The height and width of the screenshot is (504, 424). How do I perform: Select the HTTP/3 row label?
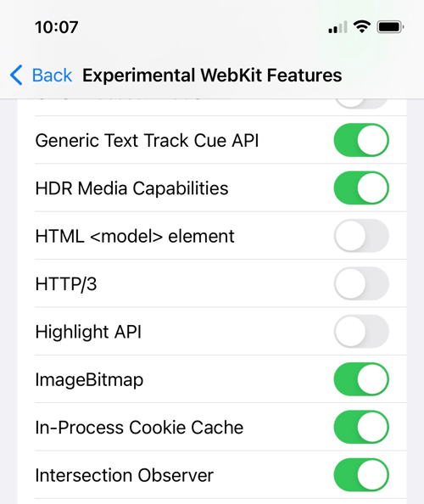click(x=66, y=284)
